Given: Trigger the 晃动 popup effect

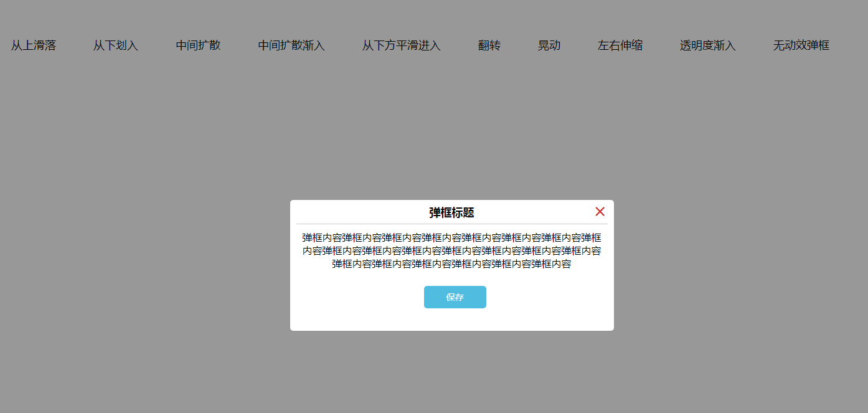Looking at the screenshot, I should tap(549, 45).
